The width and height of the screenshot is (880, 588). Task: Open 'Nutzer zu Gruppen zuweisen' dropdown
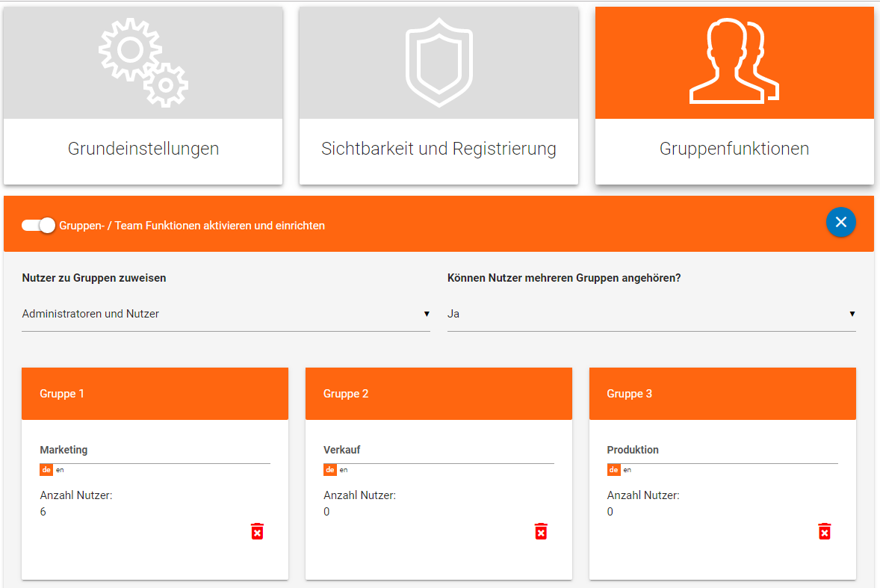point(226,314)
